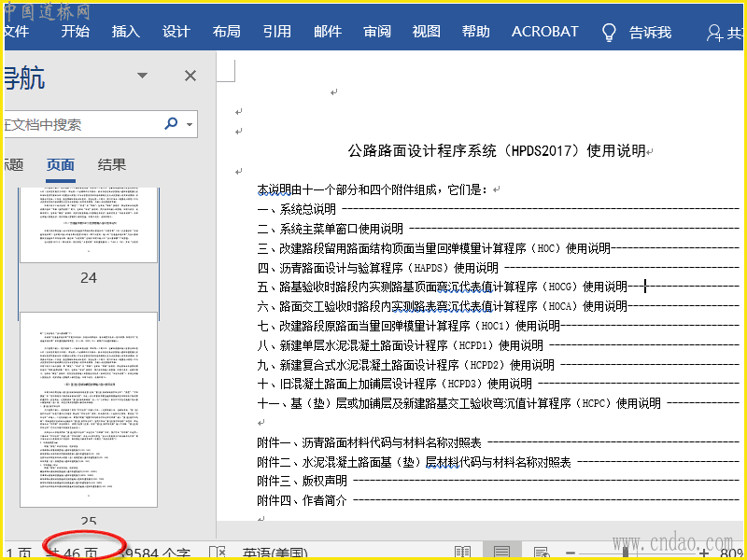Click in the document search field
The image size is (747, 560).
click(x=79, y=124)
